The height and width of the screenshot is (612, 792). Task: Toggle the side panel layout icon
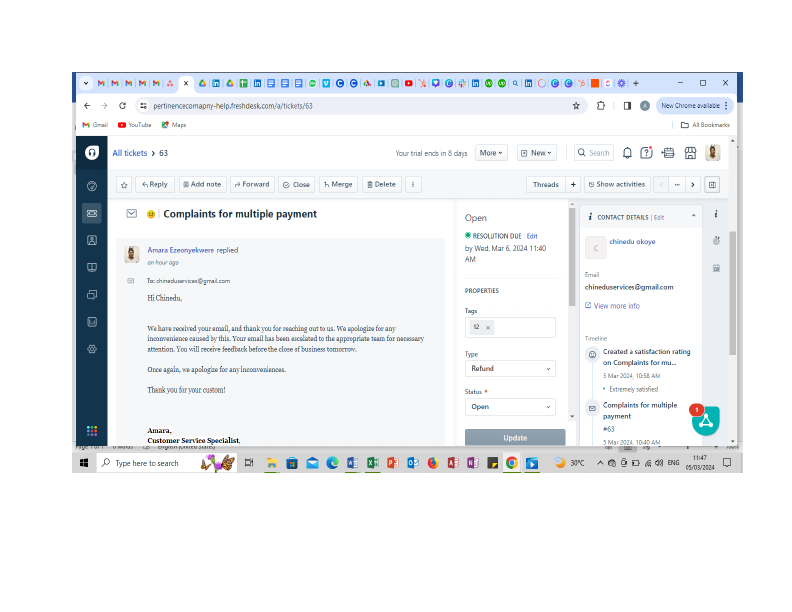click(x=712, y=185)
